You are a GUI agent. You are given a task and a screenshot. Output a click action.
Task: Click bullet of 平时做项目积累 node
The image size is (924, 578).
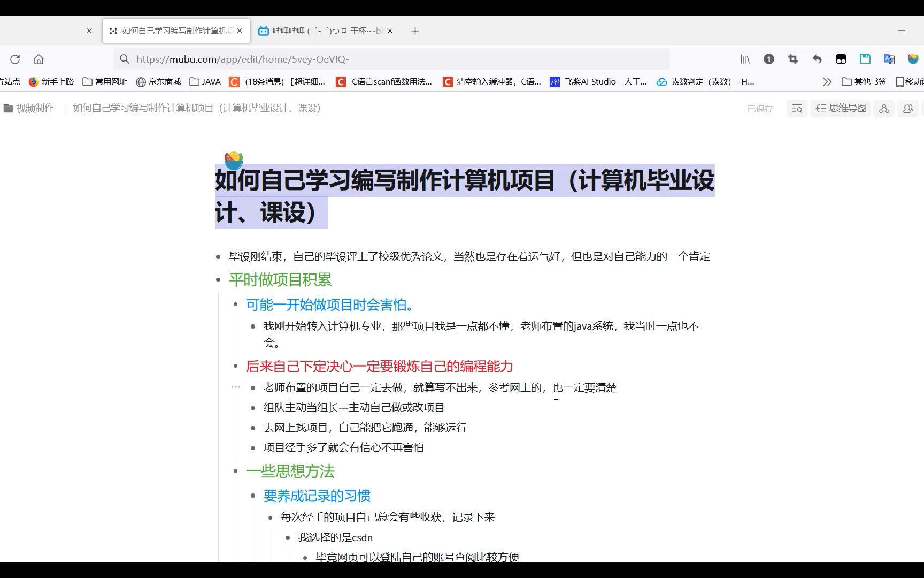(x=218, y=280)
